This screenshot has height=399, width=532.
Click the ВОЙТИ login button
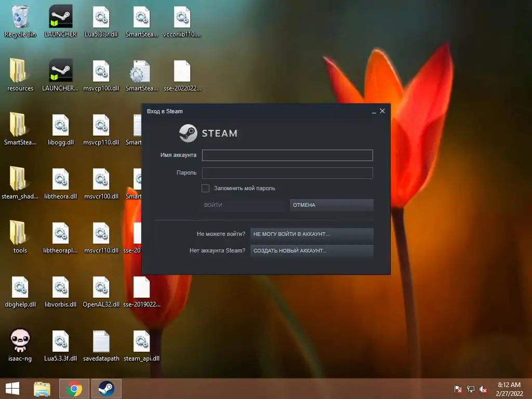tap(243, 205)
